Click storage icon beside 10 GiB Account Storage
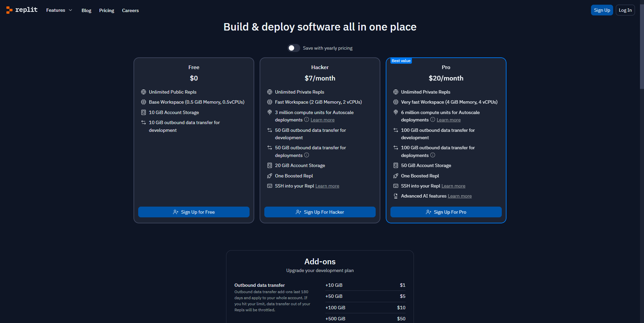The height and width of the screenshot is (323, 644). pos(144,112)
